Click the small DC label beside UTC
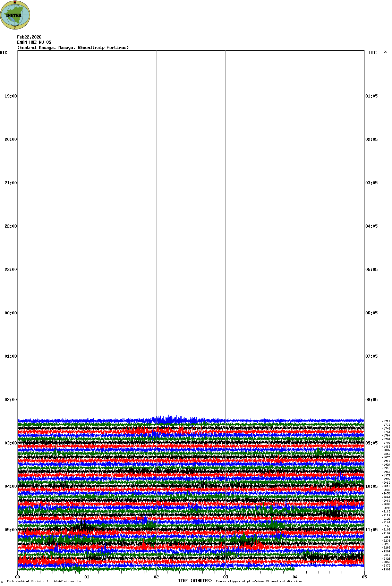 point(385,52)
